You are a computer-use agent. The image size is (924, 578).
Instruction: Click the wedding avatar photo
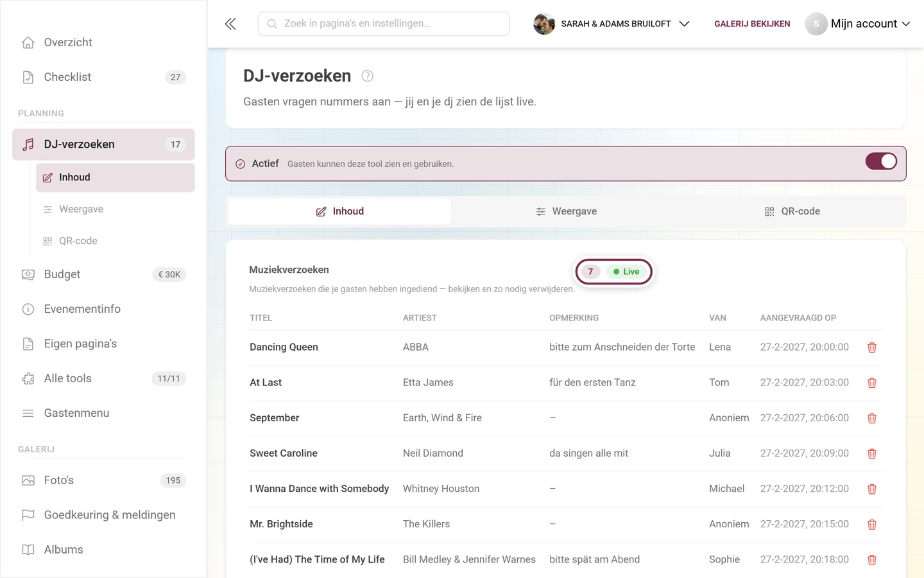click(544, 24)
